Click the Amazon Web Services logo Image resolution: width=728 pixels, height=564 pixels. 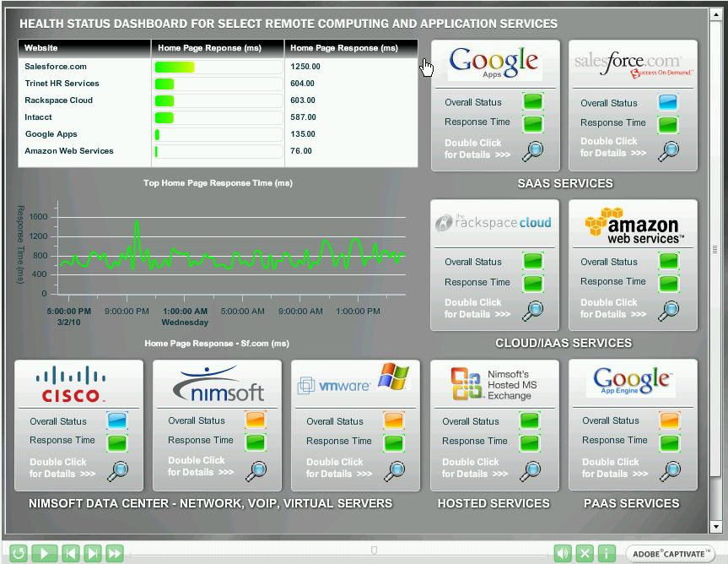coord(634,225)
